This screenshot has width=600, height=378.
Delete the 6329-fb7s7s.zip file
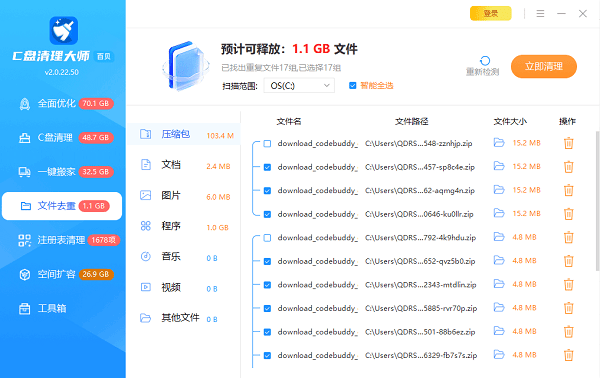tap(569, 355)
